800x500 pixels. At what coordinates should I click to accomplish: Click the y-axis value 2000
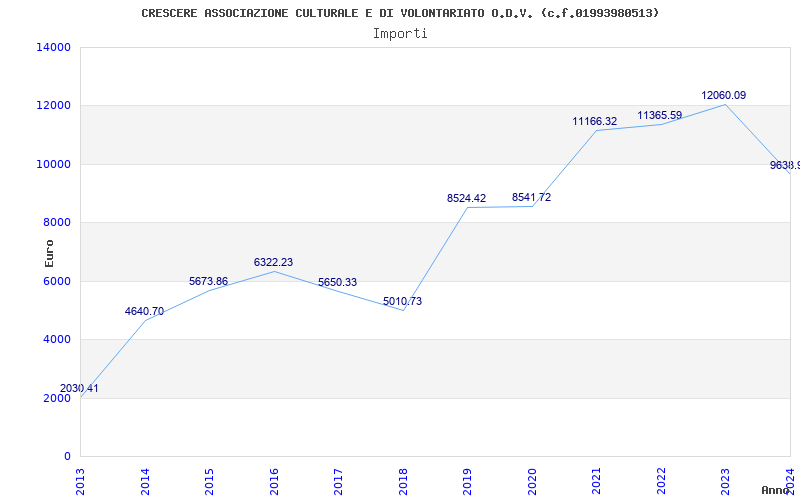coord(57,398)
